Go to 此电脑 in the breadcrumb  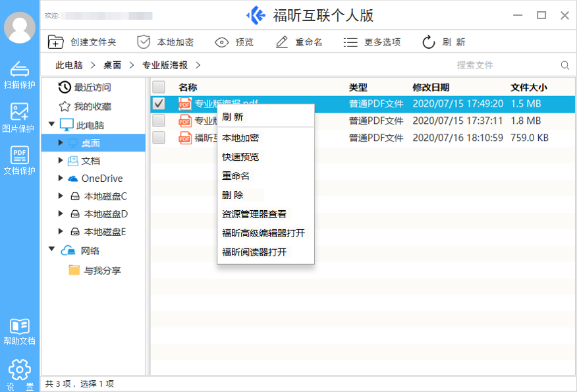[x=69, y=65]
